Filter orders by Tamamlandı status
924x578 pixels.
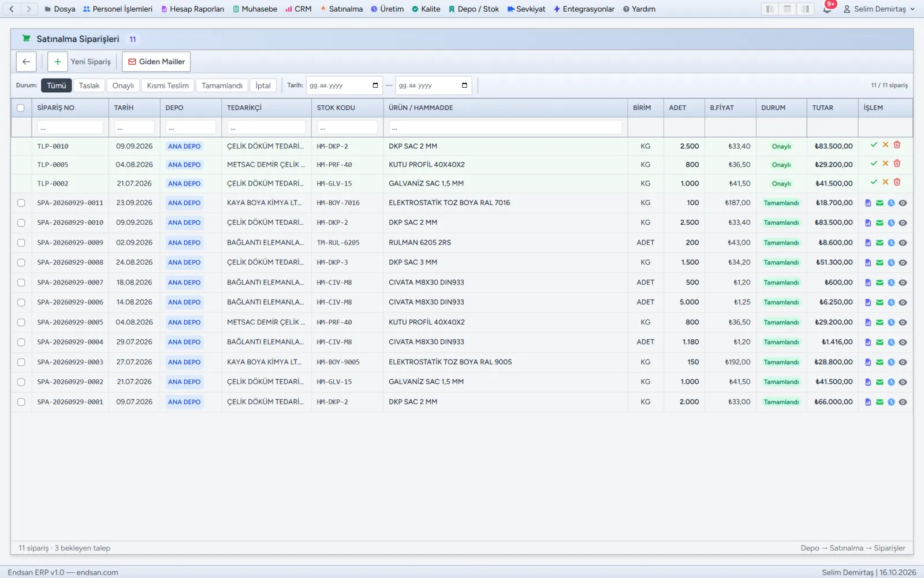pyautogui.click(x=222, y=86)
